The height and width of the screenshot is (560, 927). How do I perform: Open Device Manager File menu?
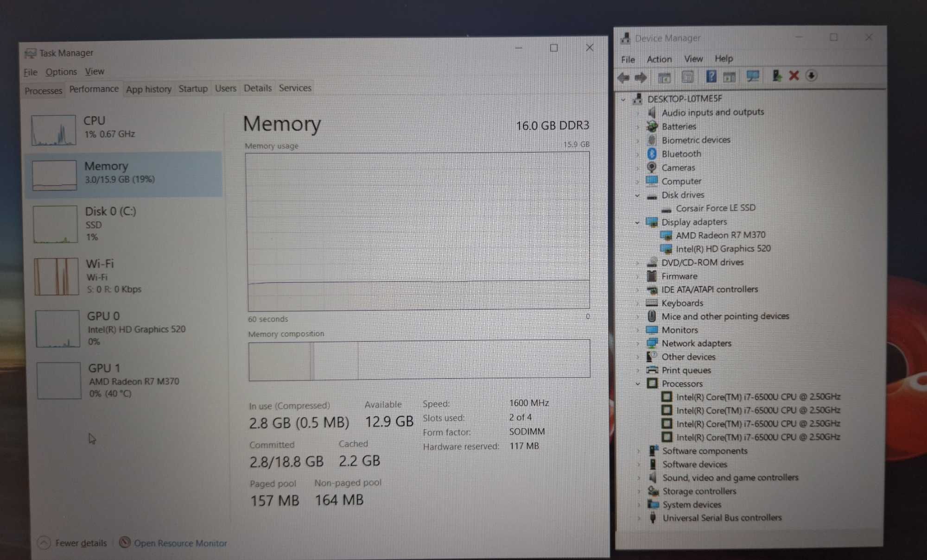click(628, 60)
